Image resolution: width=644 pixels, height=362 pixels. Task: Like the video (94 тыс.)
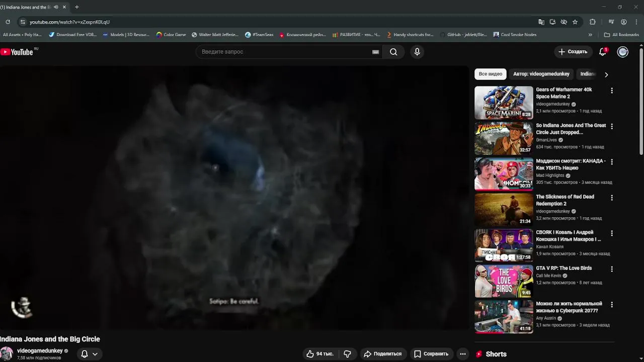(320, 354)
